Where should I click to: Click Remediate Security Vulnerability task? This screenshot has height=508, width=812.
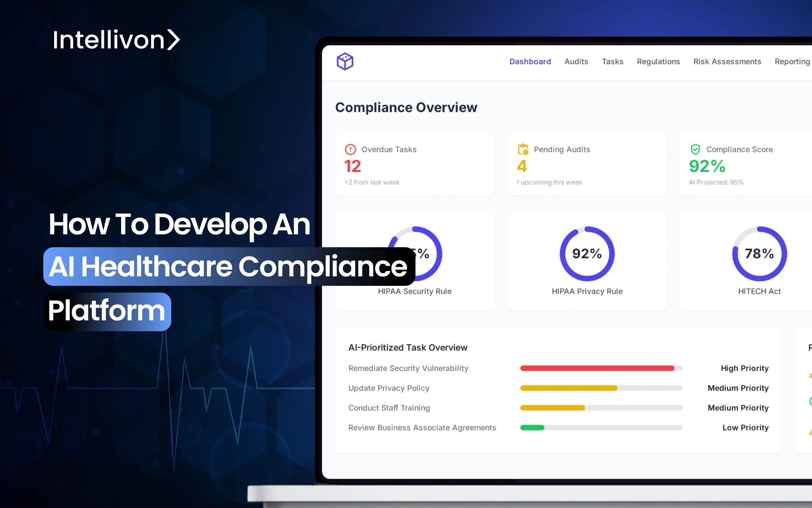408,368
